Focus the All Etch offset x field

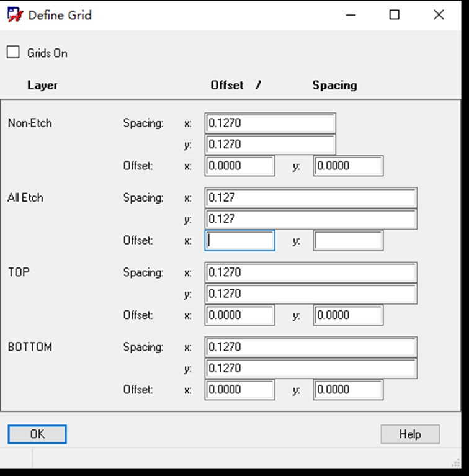[x=239, y=240]
